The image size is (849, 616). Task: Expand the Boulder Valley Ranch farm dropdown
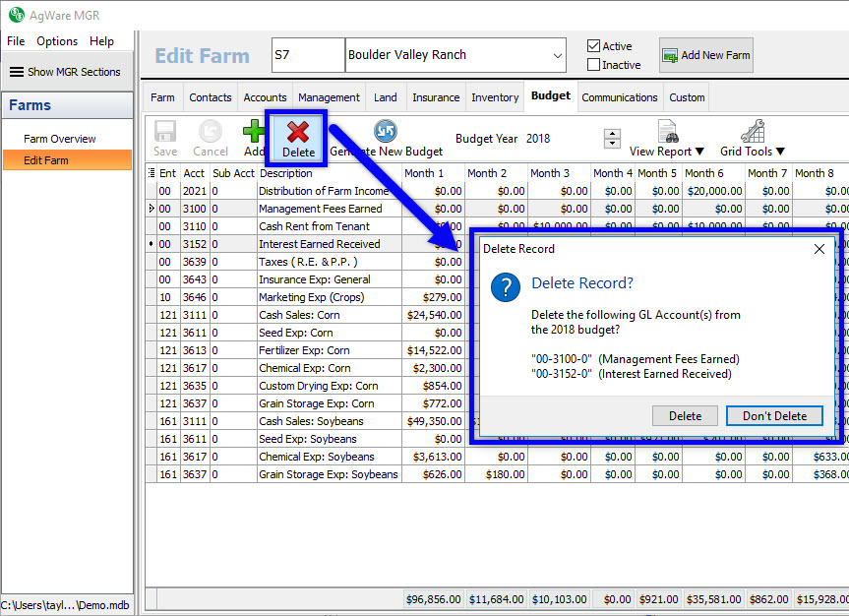click(x=558, y=55)
